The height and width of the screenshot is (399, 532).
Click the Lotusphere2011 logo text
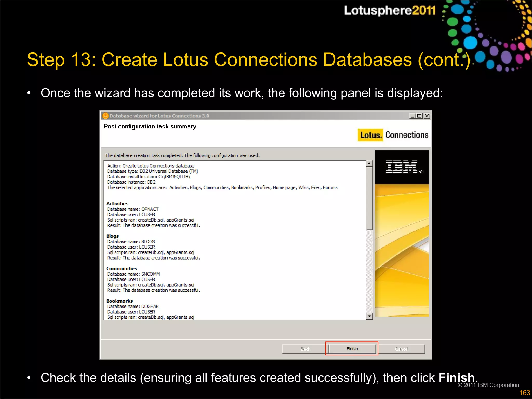(x=390, y=10)
